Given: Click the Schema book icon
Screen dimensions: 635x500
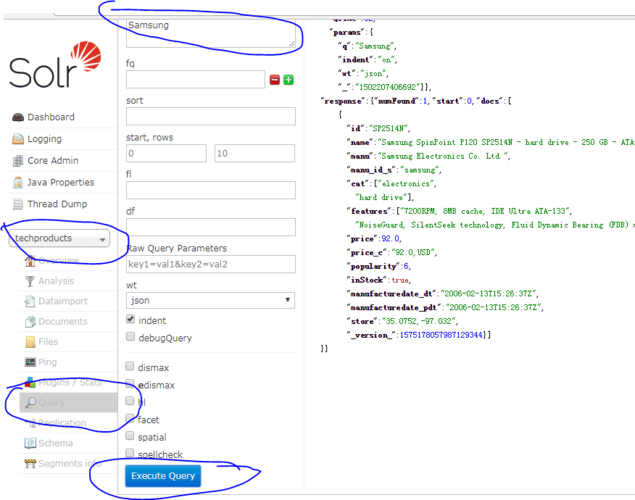Looking at the screenshot, I should coord(30,443).
